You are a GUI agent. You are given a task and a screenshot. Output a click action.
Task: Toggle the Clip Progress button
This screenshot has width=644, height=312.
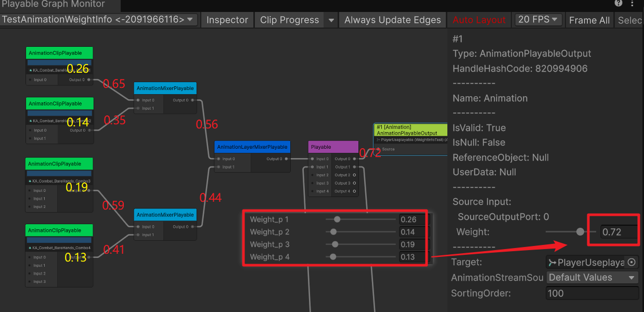coord(289,20)
